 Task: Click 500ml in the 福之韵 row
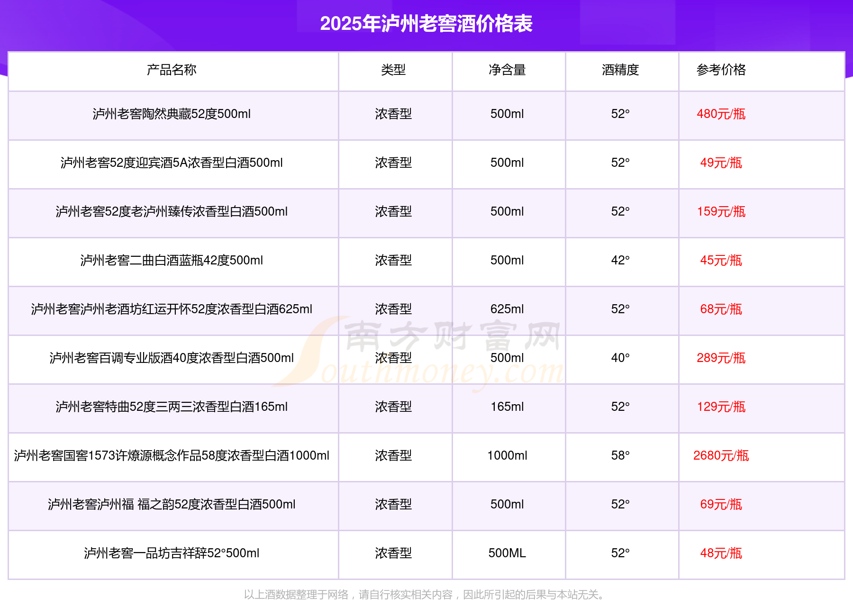(507, 504)
